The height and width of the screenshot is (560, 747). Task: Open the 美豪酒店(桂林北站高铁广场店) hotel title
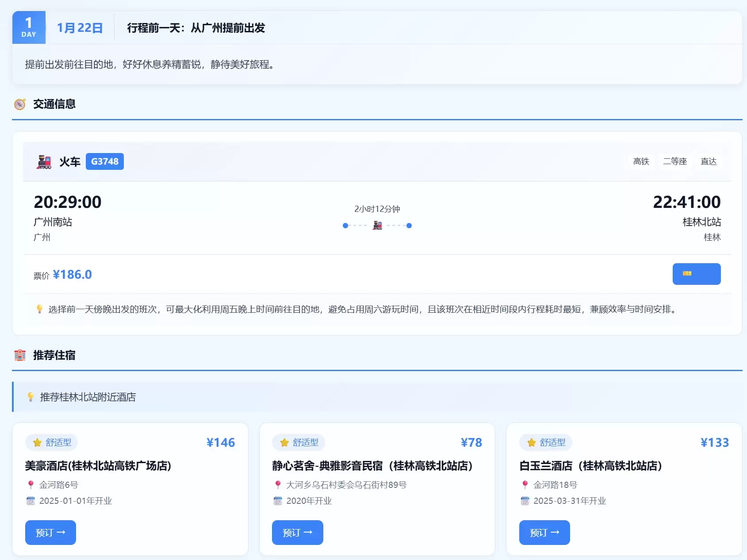coord(98,466)
